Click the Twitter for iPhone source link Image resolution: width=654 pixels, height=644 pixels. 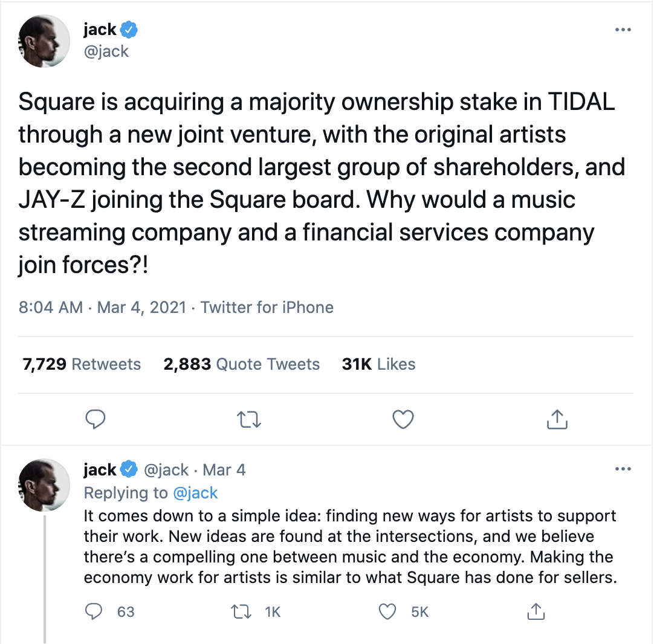[x=267, y=308]
